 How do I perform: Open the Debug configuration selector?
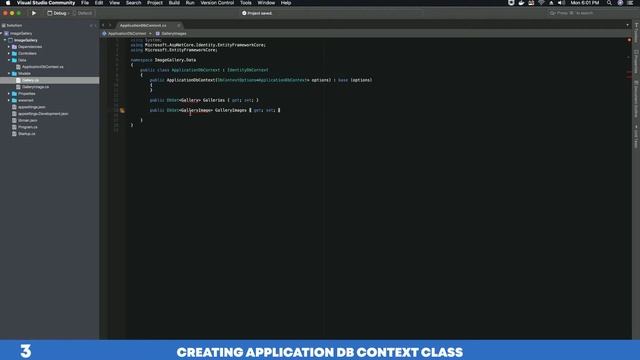click(57, 13)
